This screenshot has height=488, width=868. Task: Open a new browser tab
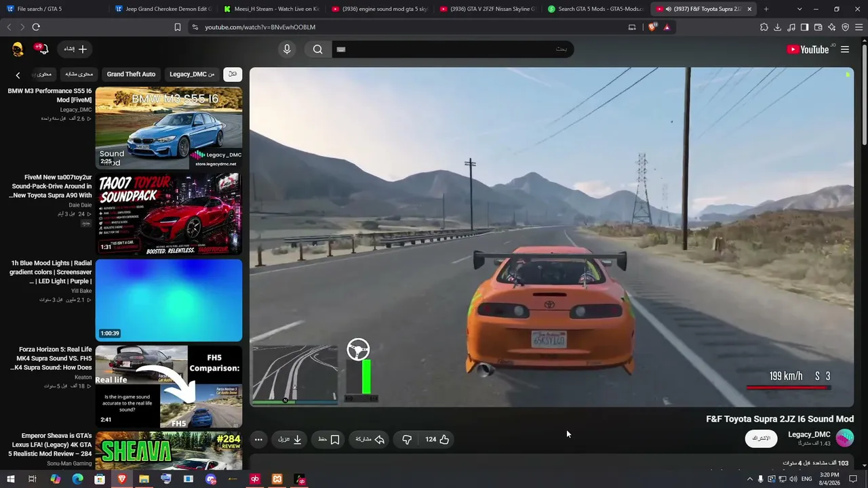tap(766, 9)
